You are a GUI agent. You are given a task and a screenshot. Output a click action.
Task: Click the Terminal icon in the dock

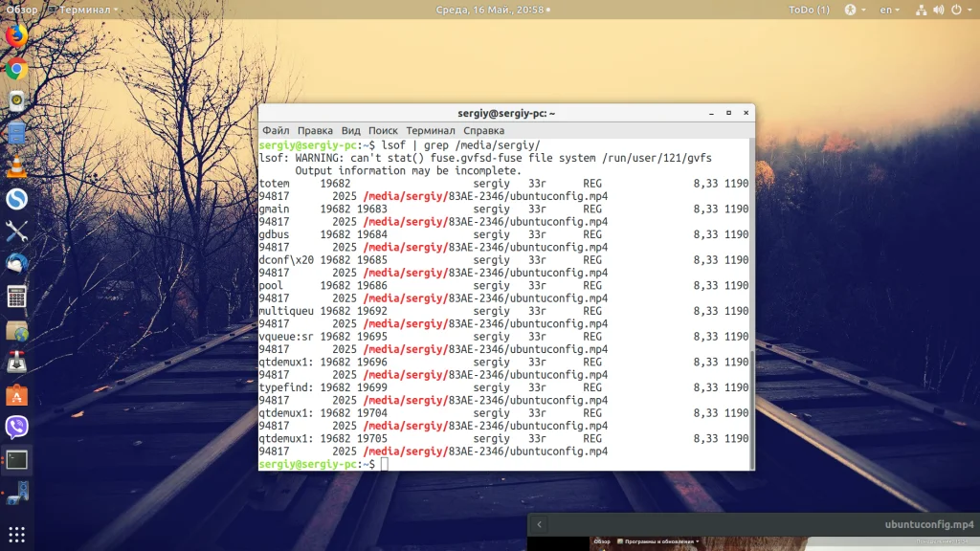tap(16, 459)
